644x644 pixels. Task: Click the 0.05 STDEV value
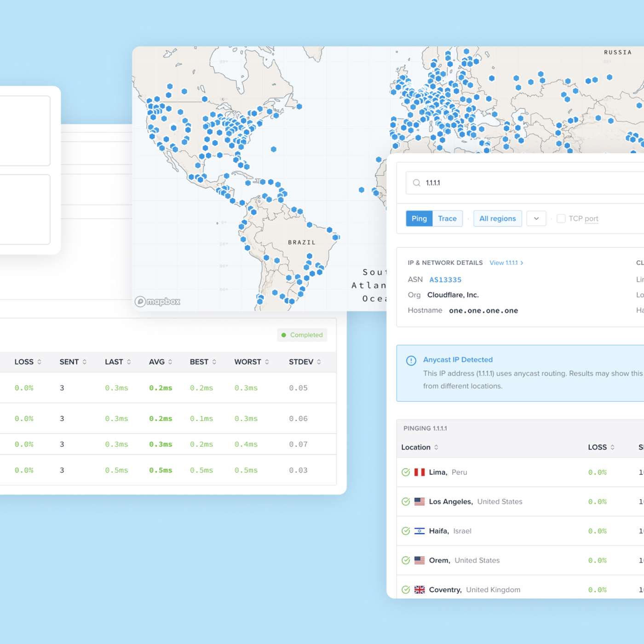pyautogui.click(x=298, y=388)
